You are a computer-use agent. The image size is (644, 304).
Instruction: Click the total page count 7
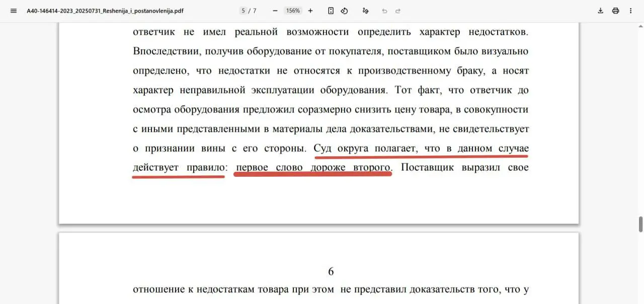[255, 11]
